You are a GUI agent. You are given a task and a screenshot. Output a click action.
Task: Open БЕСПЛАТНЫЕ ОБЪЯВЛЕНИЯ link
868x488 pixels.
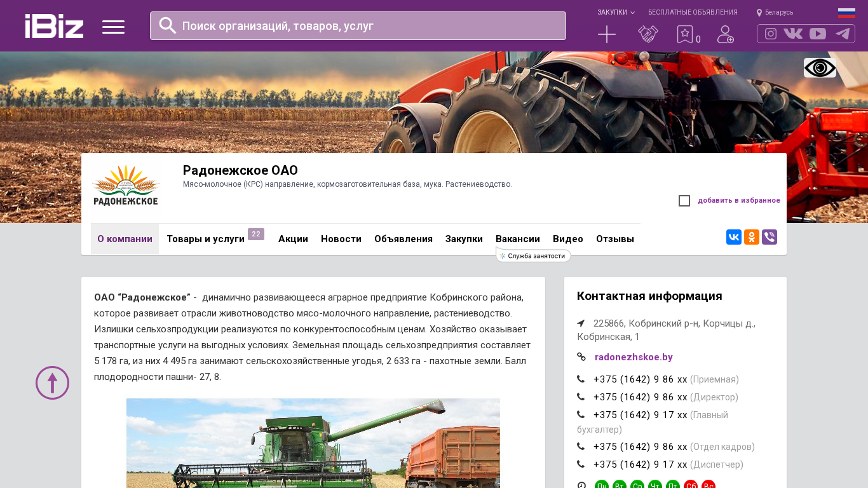(693, 13)
